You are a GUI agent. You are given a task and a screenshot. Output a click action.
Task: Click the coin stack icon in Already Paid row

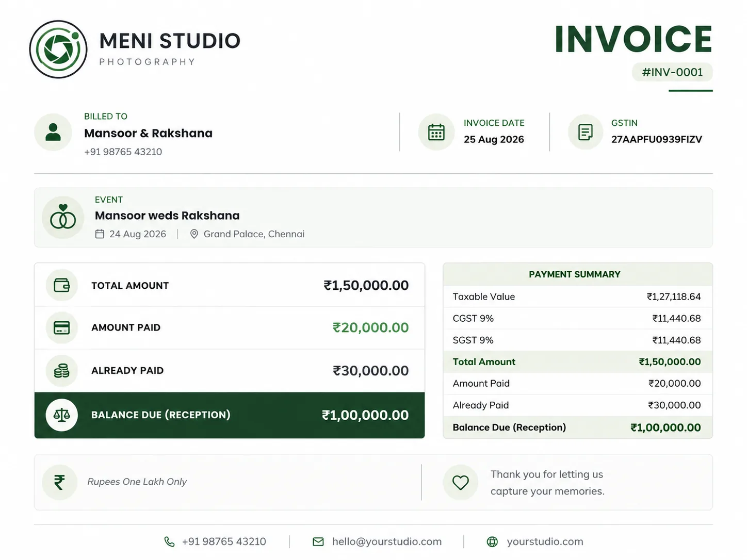[62, 370]
